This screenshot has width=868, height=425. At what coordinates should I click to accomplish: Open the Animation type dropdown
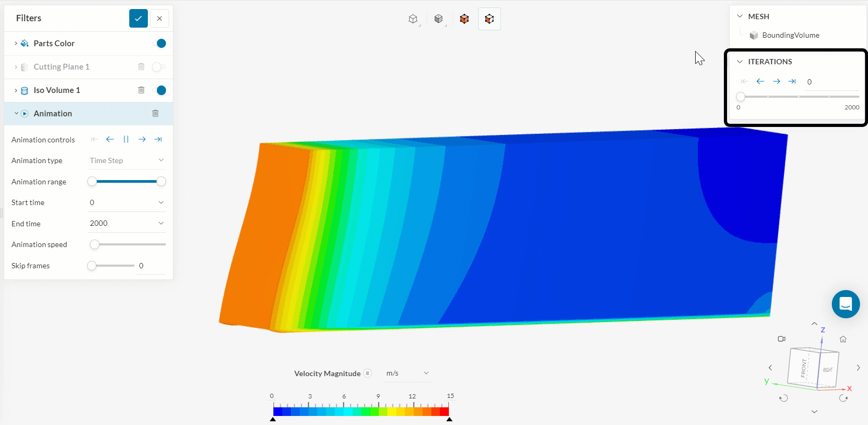coord(127,160)
